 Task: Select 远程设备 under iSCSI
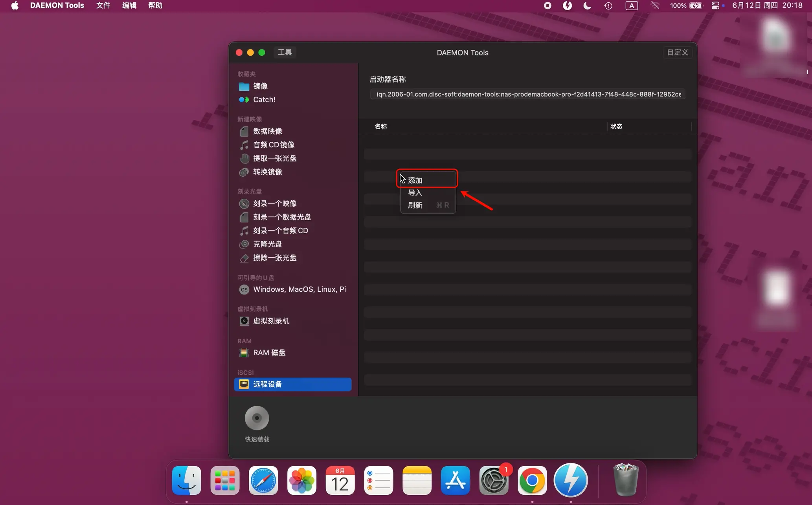point(292,384)
